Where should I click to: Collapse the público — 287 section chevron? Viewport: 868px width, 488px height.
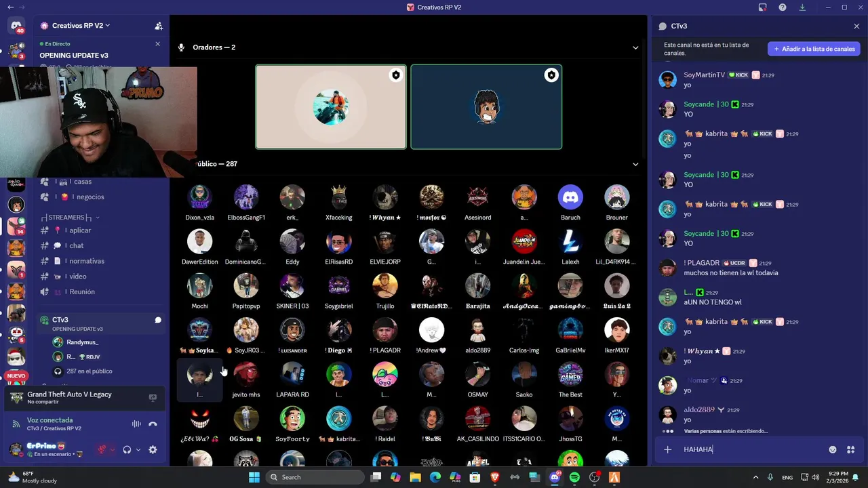point(635,164)
